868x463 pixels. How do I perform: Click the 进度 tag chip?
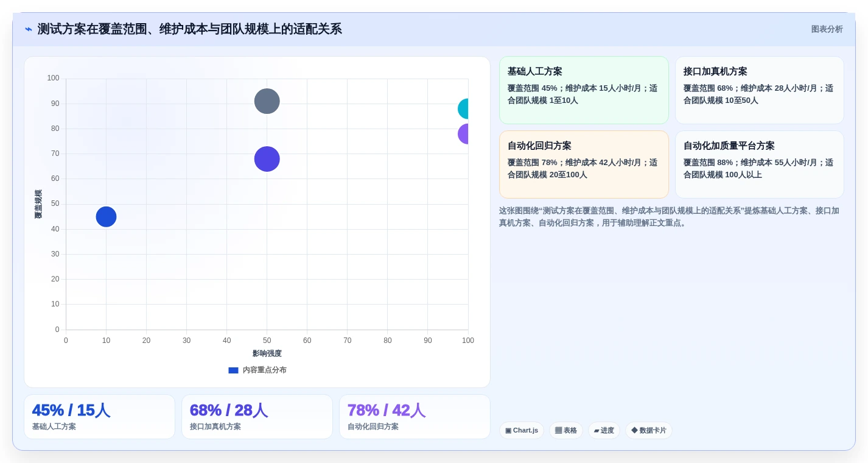click(604, 431)
